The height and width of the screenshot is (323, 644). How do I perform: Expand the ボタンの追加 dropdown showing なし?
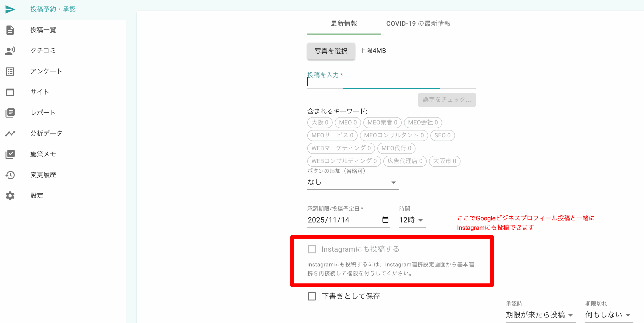(x=353, y=182)
